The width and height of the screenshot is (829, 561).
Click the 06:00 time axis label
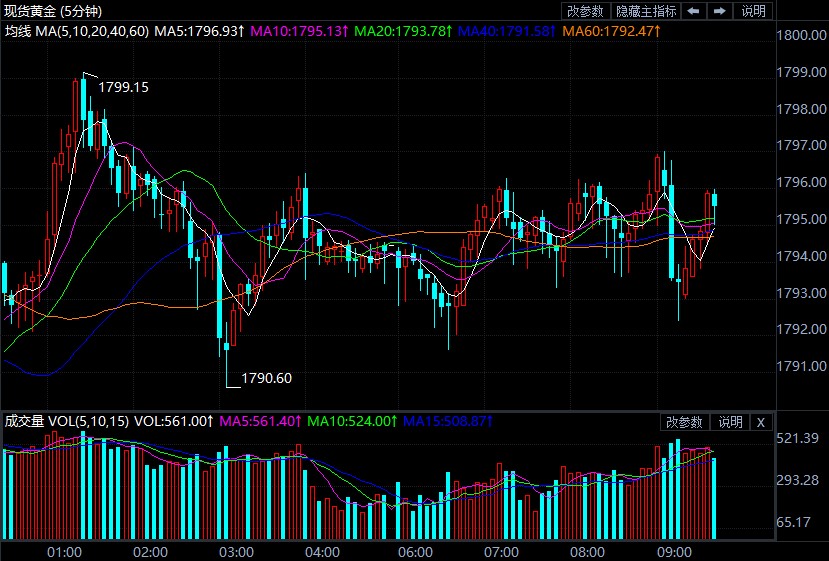tap(415, 553)
